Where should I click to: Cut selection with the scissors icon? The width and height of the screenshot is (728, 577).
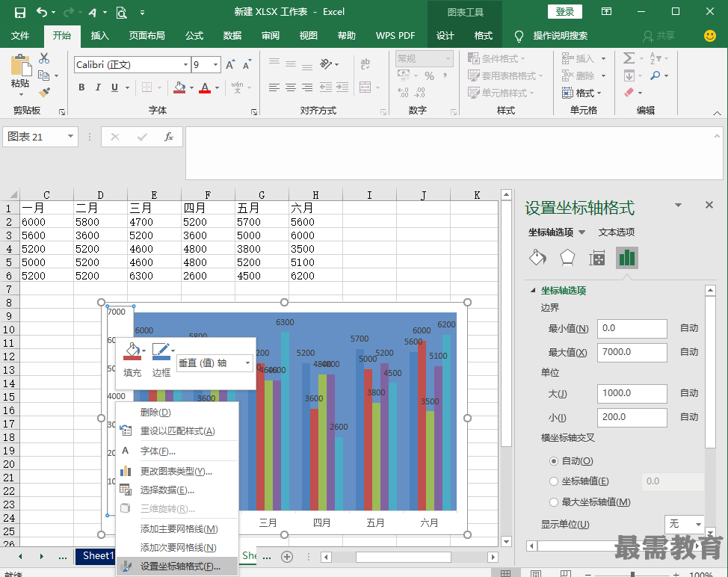(44, 58)
